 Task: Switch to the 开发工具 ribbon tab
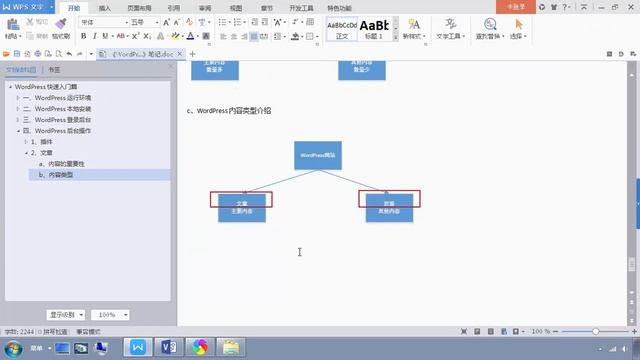click(301, 8)
